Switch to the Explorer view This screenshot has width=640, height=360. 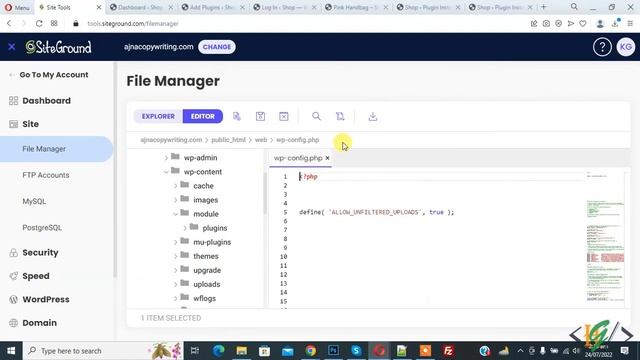(x=158, y=116)
